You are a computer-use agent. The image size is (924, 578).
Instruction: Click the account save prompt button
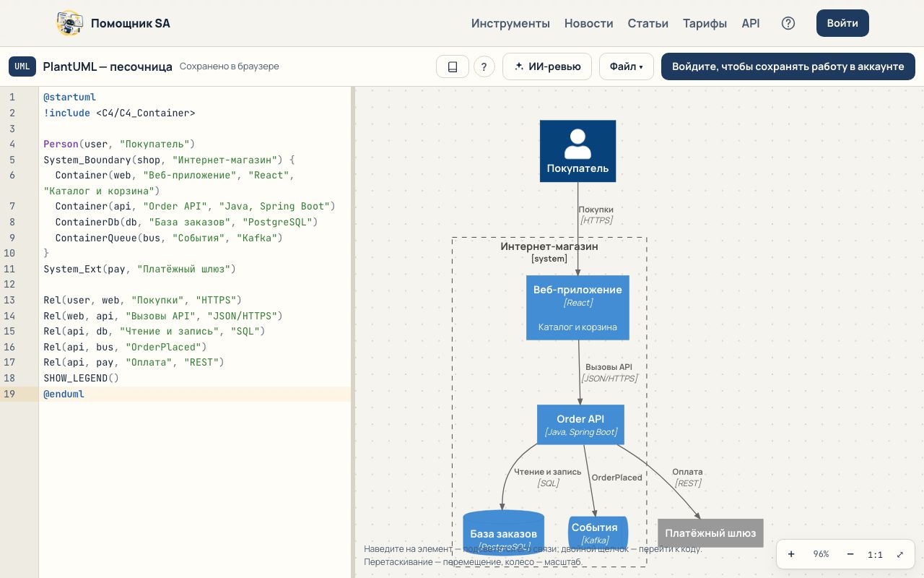(788, 66)
